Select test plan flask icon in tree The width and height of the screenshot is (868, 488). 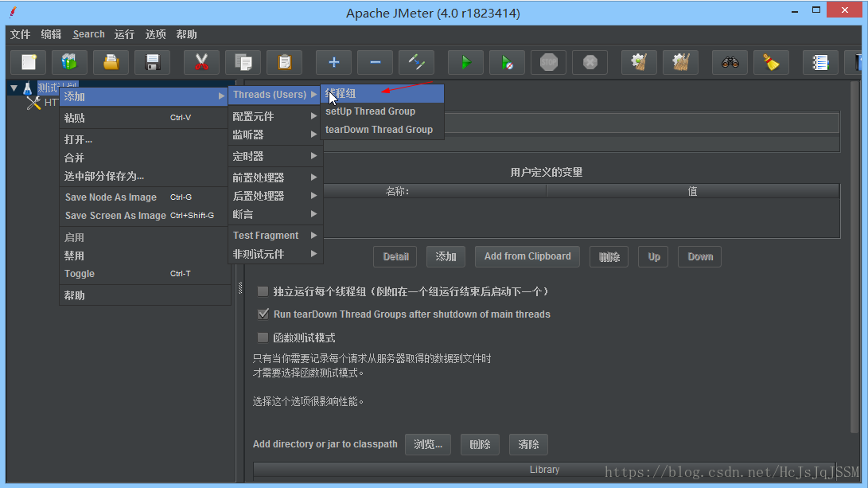coord(28,88)
